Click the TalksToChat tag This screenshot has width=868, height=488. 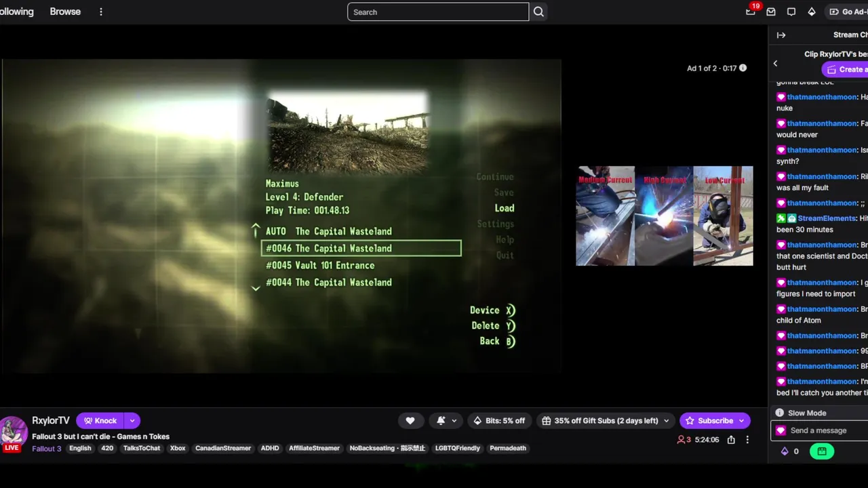pyautogui.click(x=142, y=449)
